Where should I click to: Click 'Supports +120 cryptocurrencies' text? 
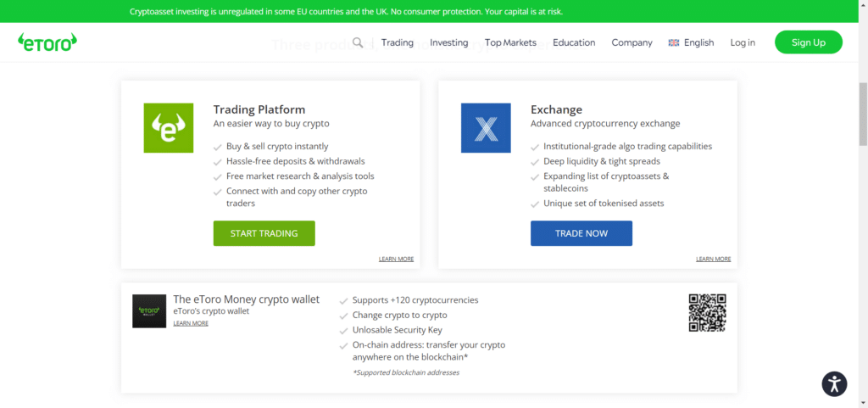click(x=415, y=300)
